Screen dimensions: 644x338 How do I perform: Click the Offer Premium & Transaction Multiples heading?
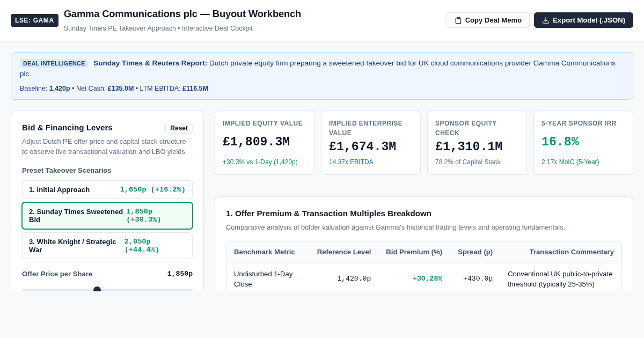[x=328, y=214]
